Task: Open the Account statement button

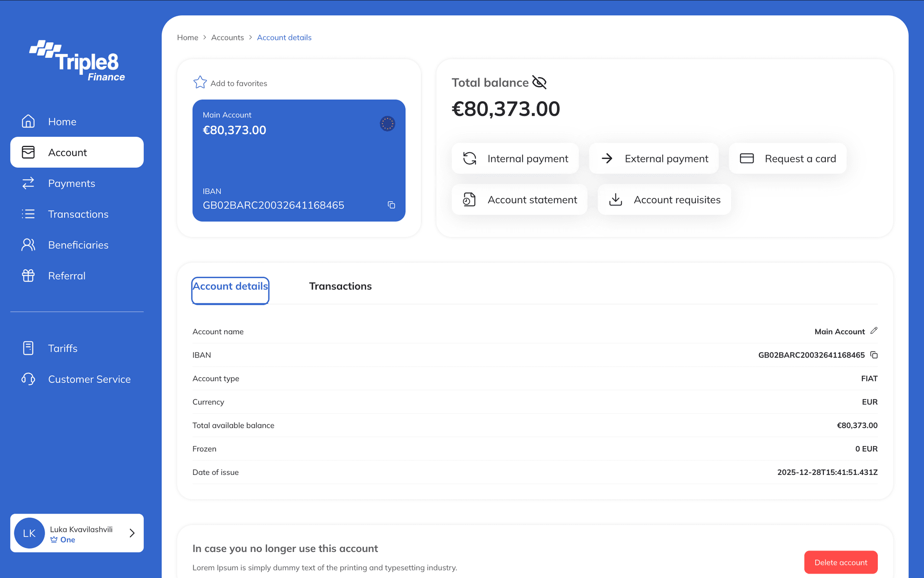Action: [519, 199]
